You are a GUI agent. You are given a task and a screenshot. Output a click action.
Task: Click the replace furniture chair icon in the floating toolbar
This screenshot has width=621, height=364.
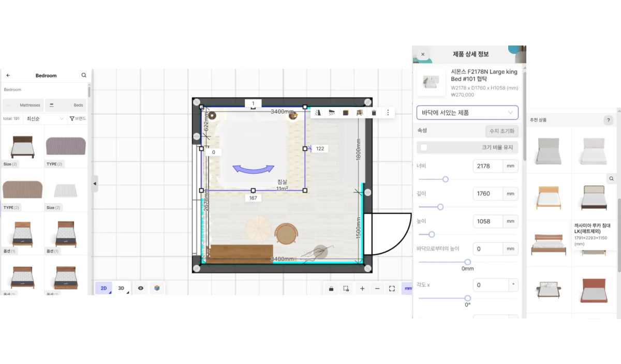pos(360,112)
